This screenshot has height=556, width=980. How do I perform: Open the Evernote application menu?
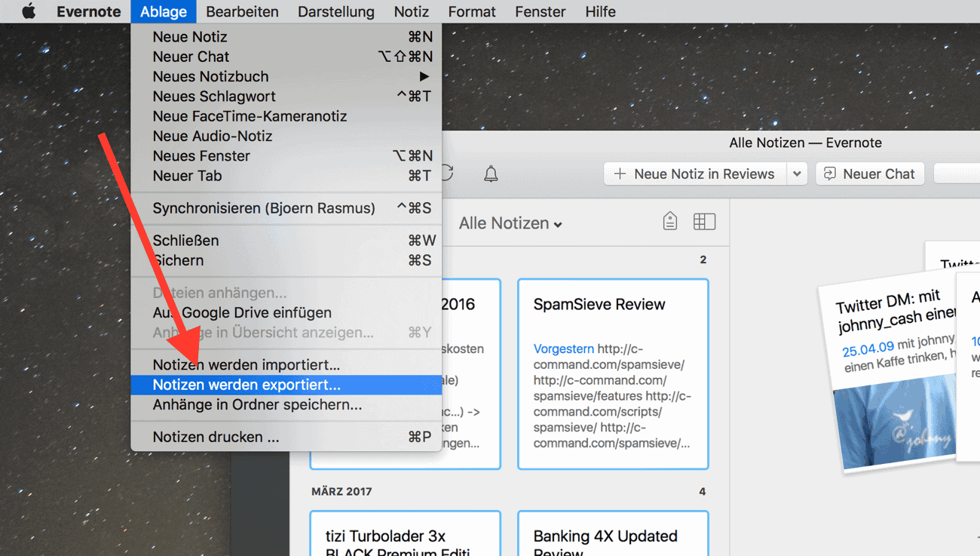pyautogui.click(x=88, y=11)
